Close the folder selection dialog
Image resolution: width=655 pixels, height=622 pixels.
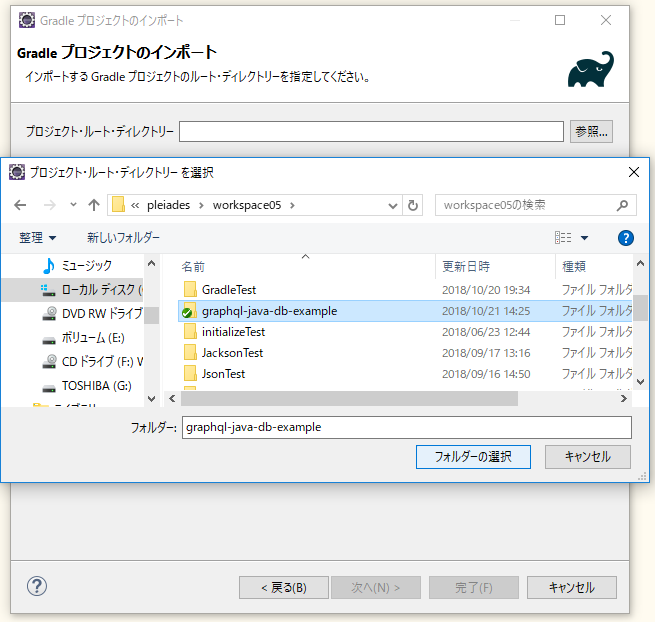click(x=634, y=172)
